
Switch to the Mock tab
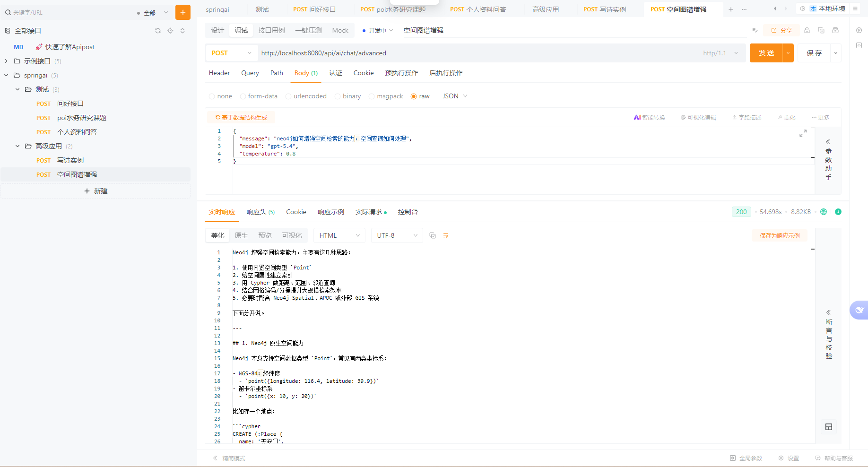pos(340,30)
